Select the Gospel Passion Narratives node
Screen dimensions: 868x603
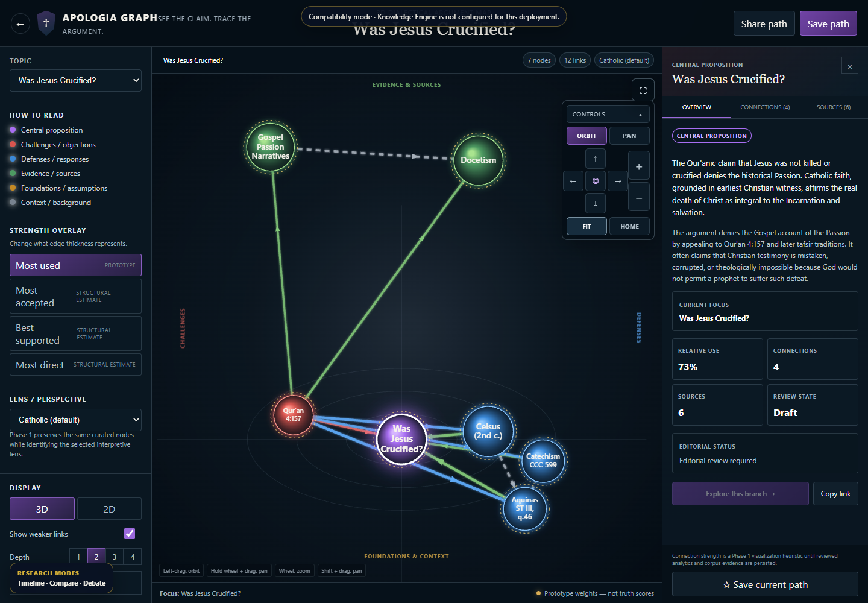[x=271, y=147]
